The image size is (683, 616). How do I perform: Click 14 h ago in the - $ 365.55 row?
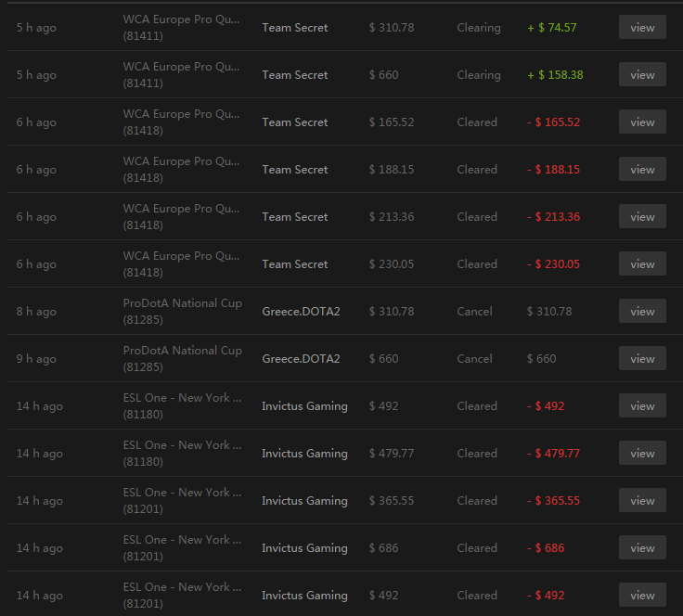pos(40,501)
